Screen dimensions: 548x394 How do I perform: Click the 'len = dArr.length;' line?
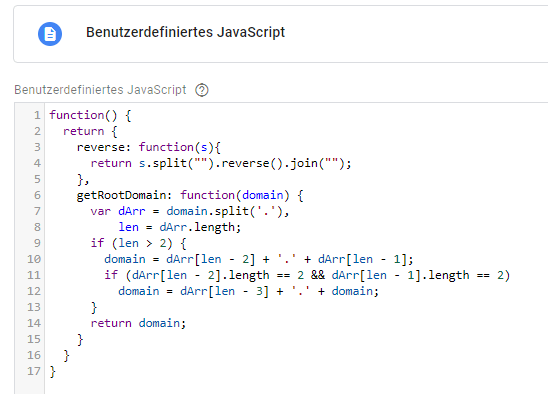(180, 228)
